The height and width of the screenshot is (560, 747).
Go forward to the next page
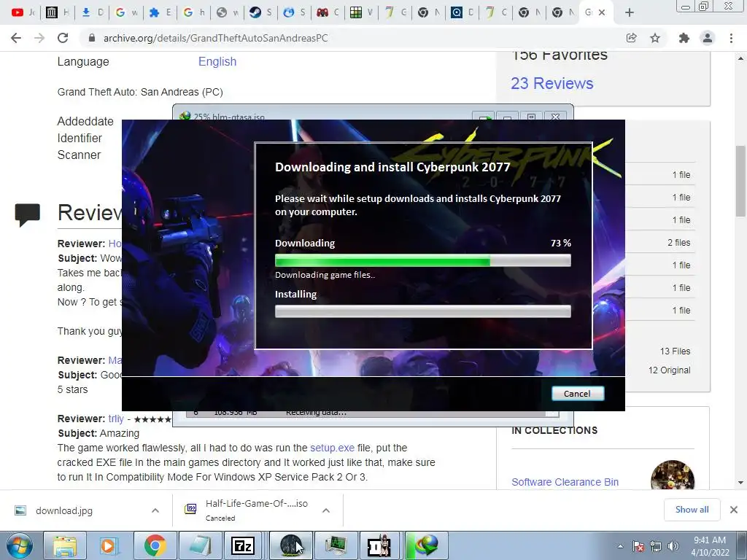[x=39, y=38]
